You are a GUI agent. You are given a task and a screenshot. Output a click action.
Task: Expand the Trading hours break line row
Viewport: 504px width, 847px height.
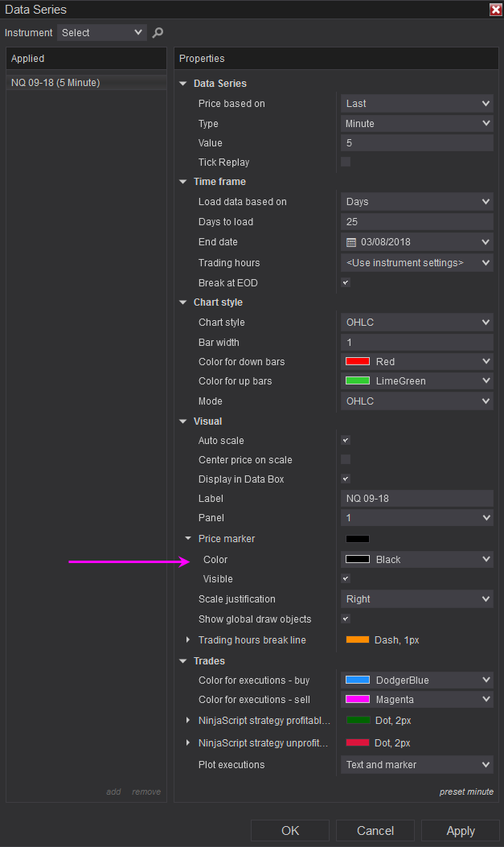[x=188, y=640]
